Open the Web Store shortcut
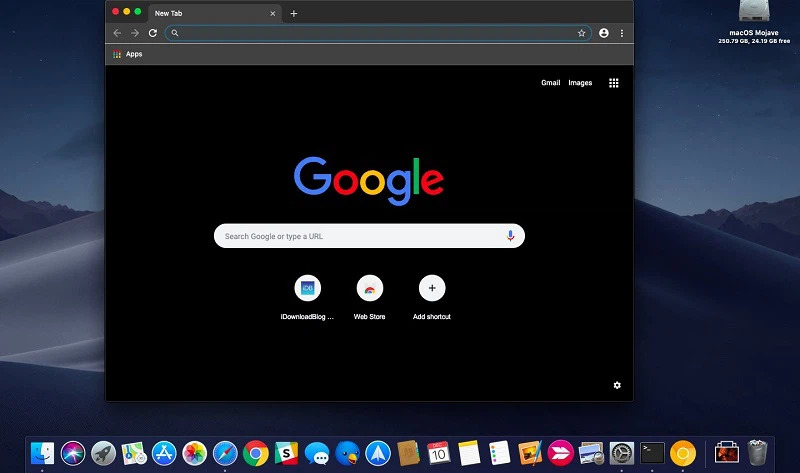This screenshot has width=800, height=473. tap(369, 297)
